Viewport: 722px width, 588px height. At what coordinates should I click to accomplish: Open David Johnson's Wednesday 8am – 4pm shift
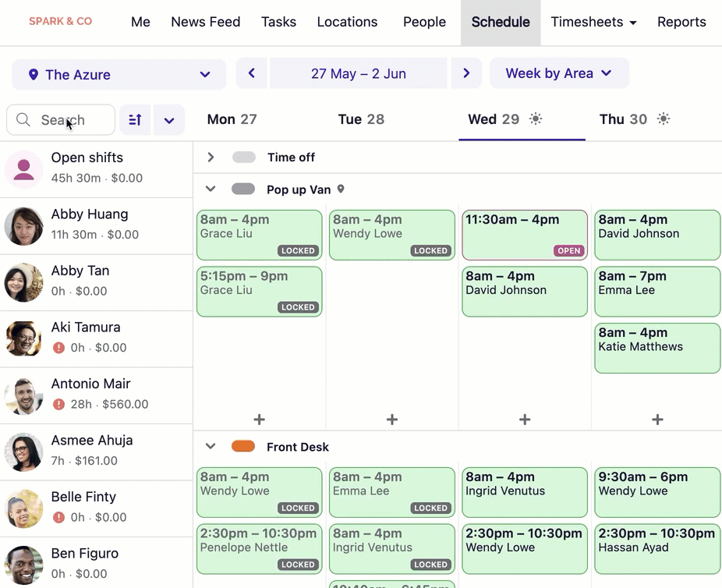click(525, 292)
